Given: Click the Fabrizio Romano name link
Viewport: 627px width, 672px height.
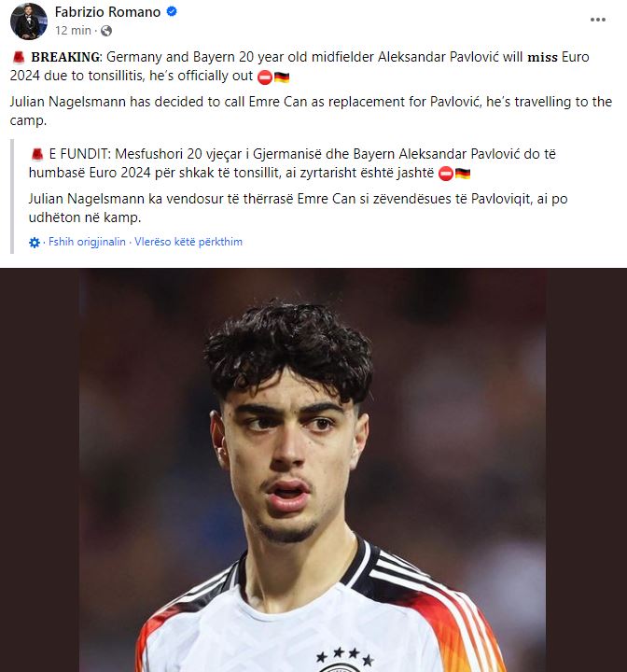Looking at the screenshot, I should tap(107, 12).
